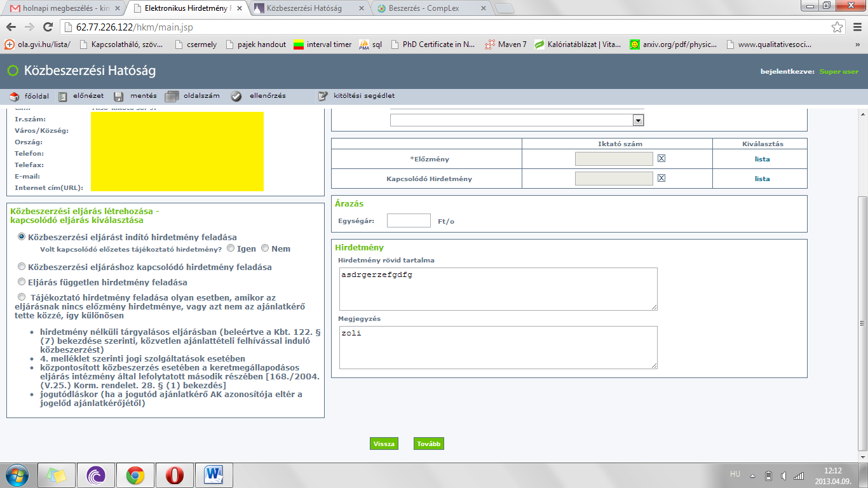The image size is (868, 488).
Task: Click the ellenőrzés check icon
Action: [x=236, y=96]
